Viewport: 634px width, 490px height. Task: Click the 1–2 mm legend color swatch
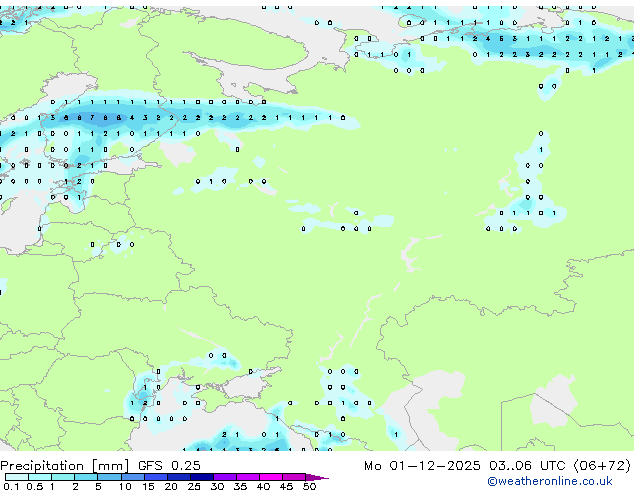63,477
